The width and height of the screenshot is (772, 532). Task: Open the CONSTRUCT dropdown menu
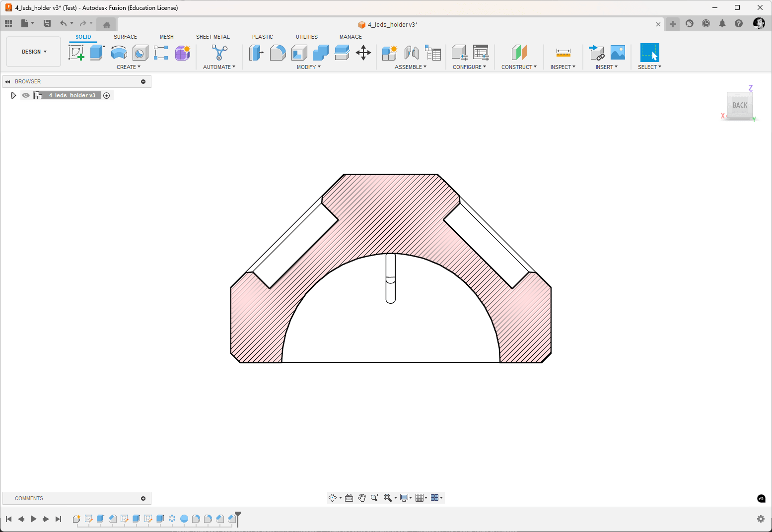(519, 67)
